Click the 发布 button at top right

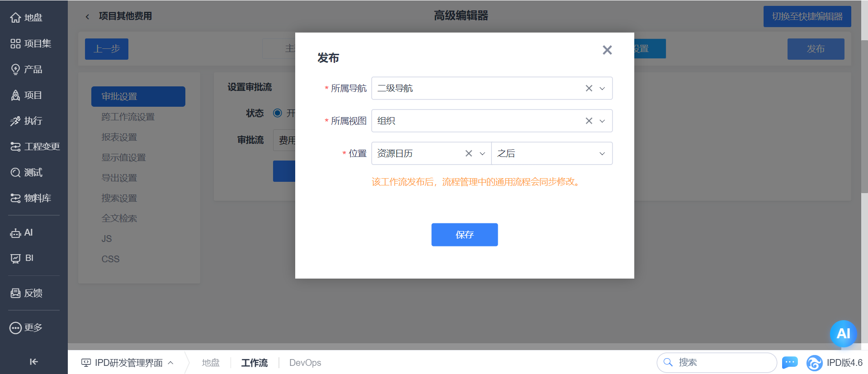[816, 49]
